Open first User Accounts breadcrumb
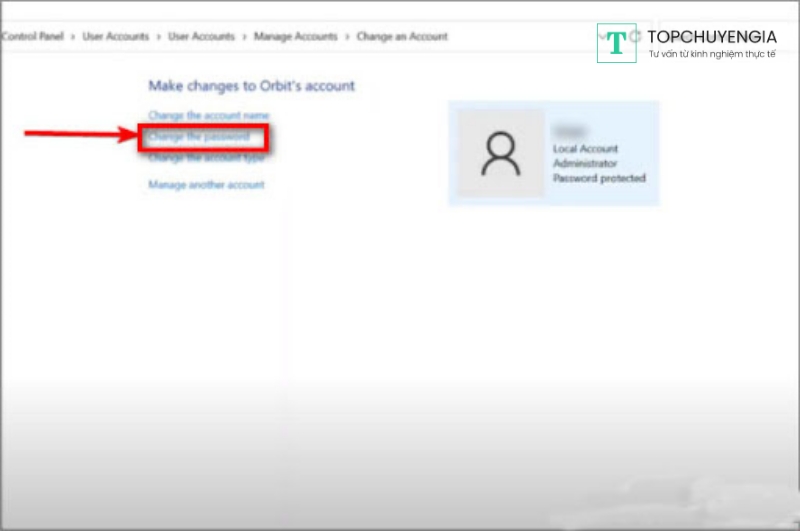This screenshot has height=531, width=800. tap(113, 37)
